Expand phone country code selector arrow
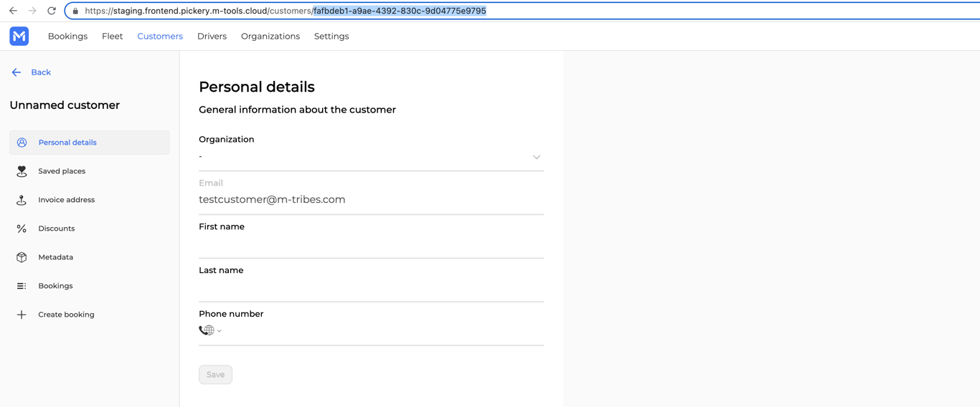Viewport: 980px width, 407px height. (220, 331)
